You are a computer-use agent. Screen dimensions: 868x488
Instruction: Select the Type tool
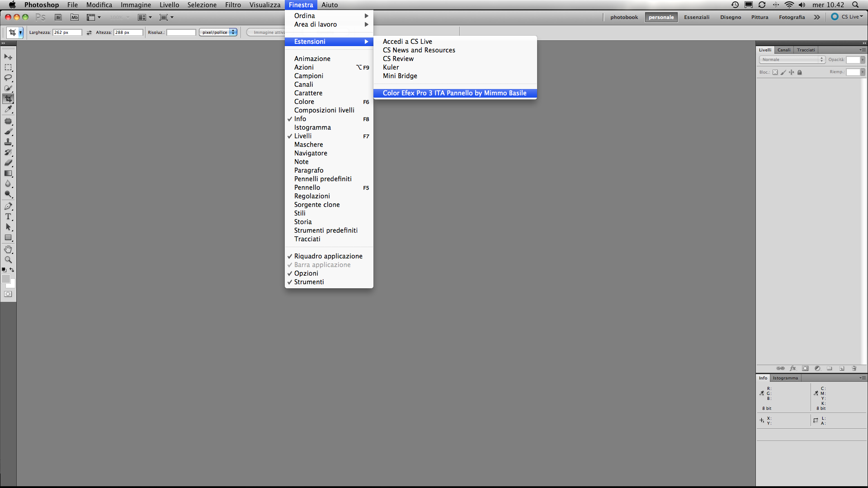pyautogui.click(x=8, y=217)
